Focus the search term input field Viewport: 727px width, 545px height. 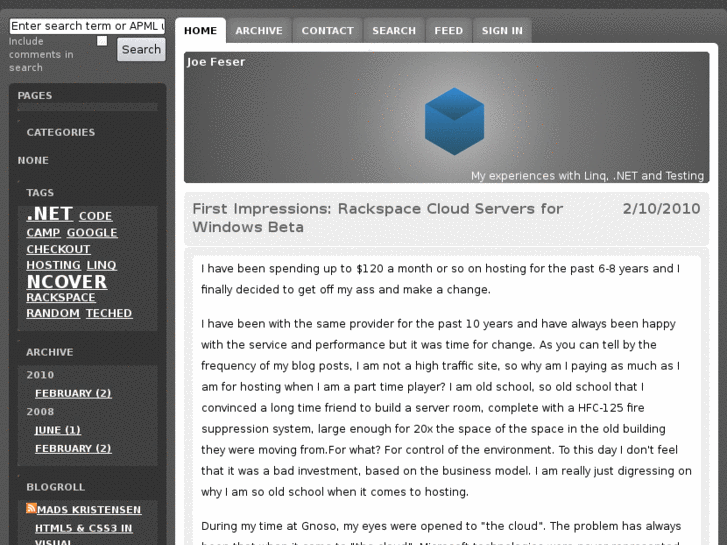click(x=87, y=26)
